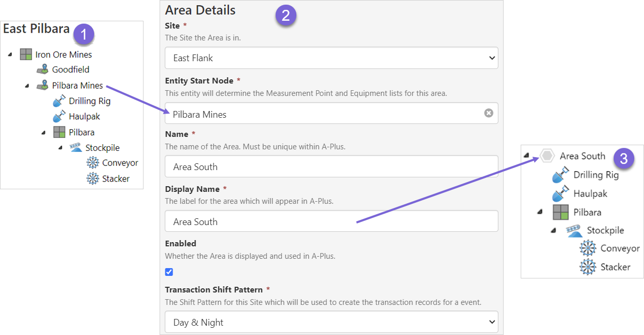
Task: Click the Conveyor gear icon in East Pilbara tree
Action: click(93, 163)
